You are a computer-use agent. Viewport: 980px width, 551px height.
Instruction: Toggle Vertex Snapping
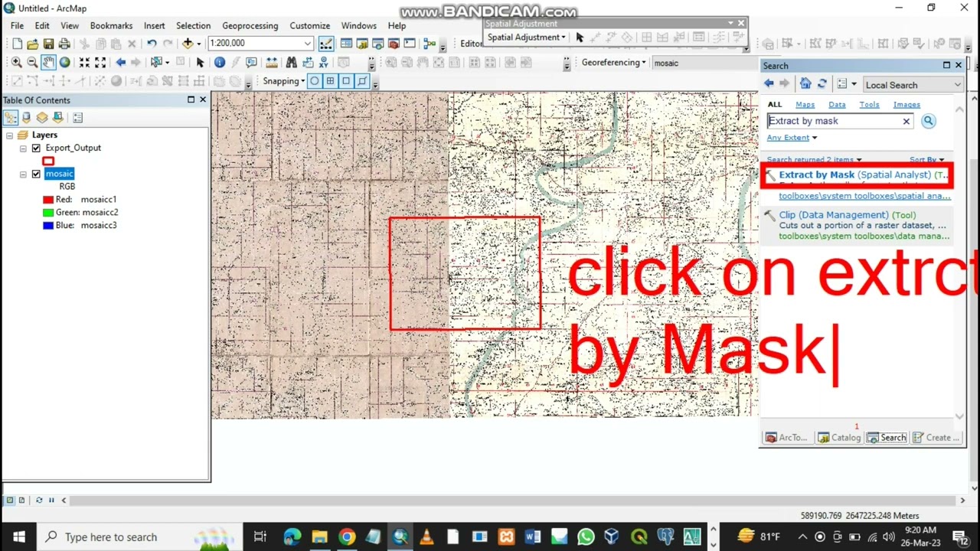(x=346, y=81)
